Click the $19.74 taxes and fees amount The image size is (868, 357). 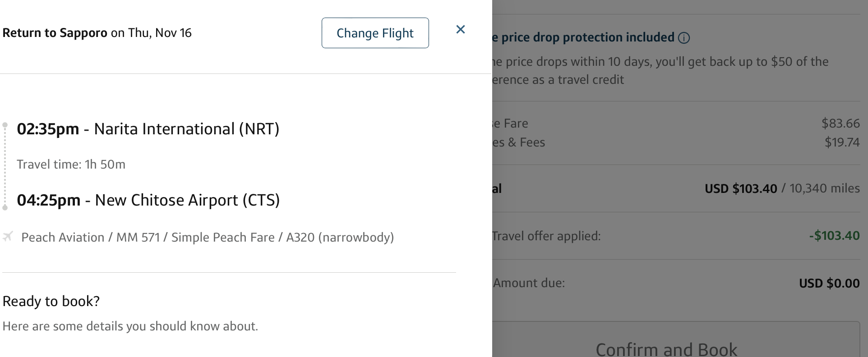[x=841, y=142]
